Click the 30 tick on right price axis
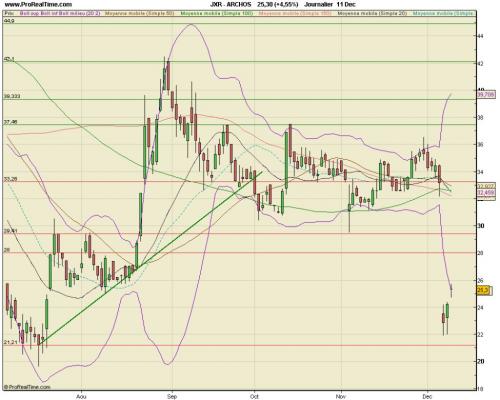 [480, 226]
